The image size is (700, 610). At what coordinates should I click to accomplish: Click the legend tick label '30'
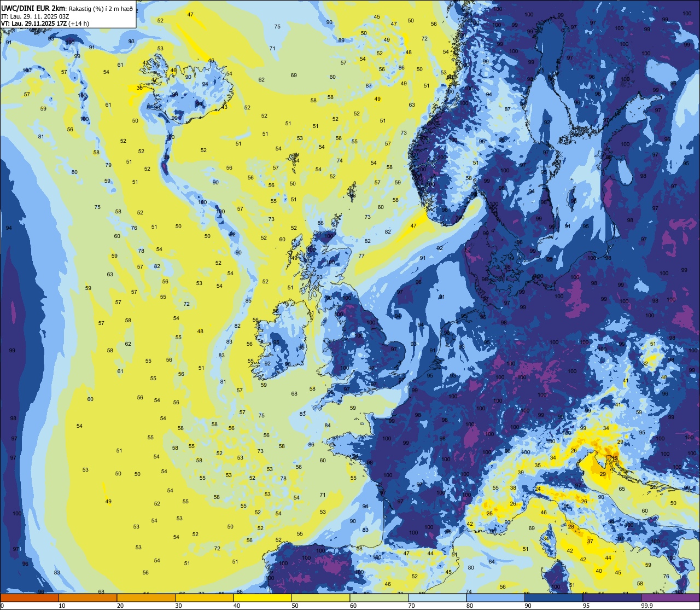(x=178, y=606)
